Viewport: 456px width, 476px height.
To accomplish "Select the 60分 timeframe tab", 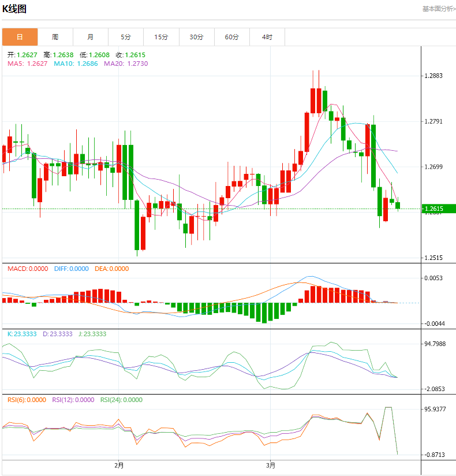I will (231, 37).
